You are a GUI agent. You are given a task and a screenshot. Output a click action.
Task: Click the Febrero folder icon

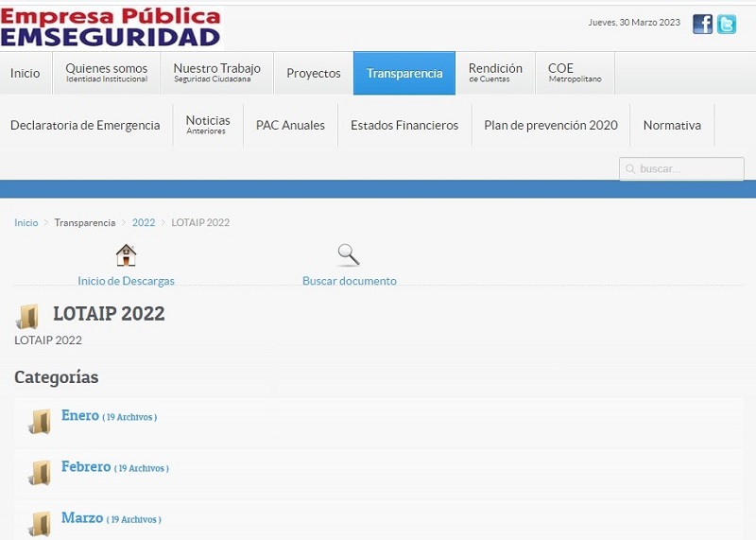(x=40, y=473)
